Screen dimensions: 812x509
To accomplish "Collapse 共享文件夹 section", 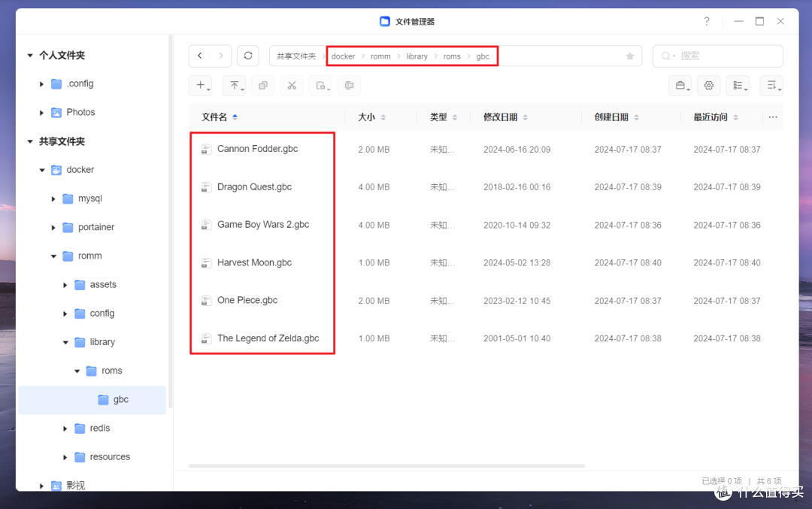I will pyautogui.click(x=30, y=141).
